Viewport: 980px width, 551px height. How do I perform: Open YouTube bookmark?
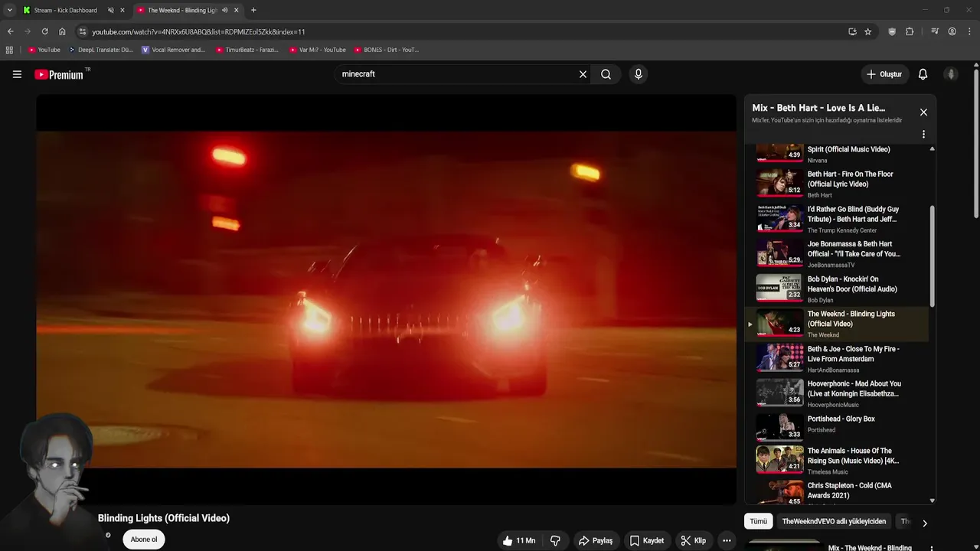pos(44,50)
